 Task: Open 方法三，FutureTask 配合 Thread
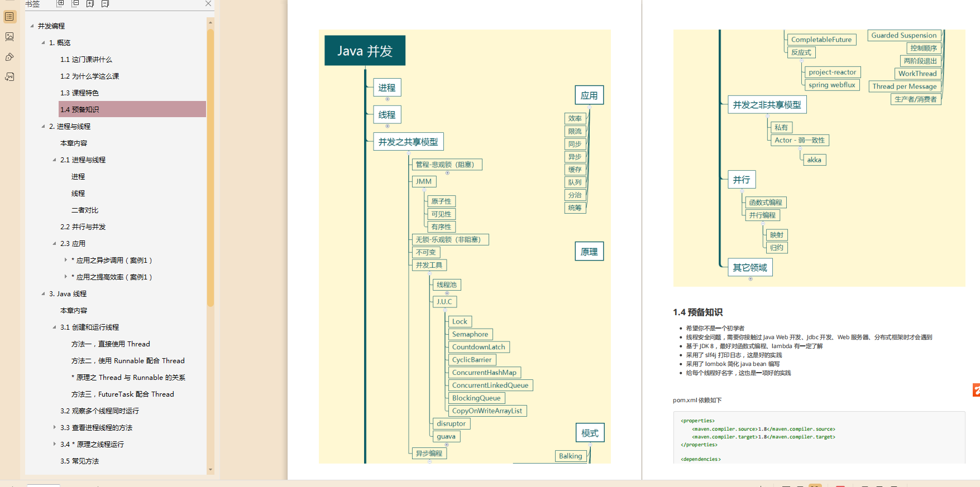(x=123, y=394)
